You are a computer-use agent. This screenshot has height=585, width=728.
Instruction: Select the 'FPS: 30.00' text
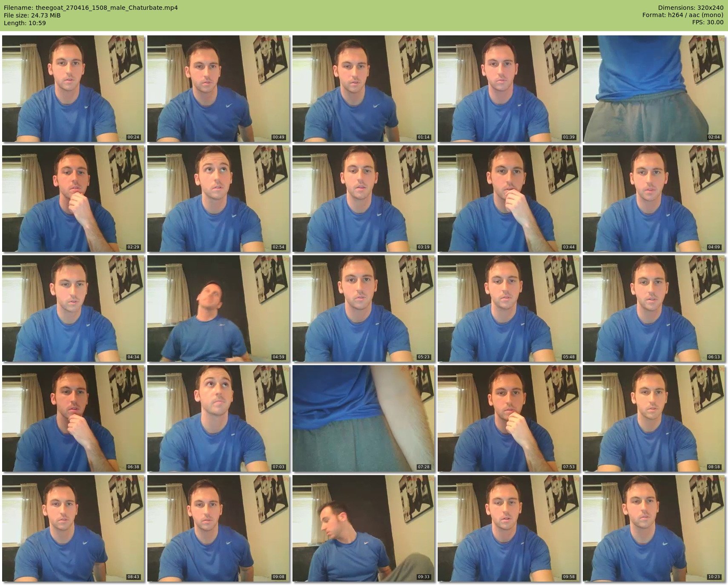pyautogui.click(x=708, y=23)
